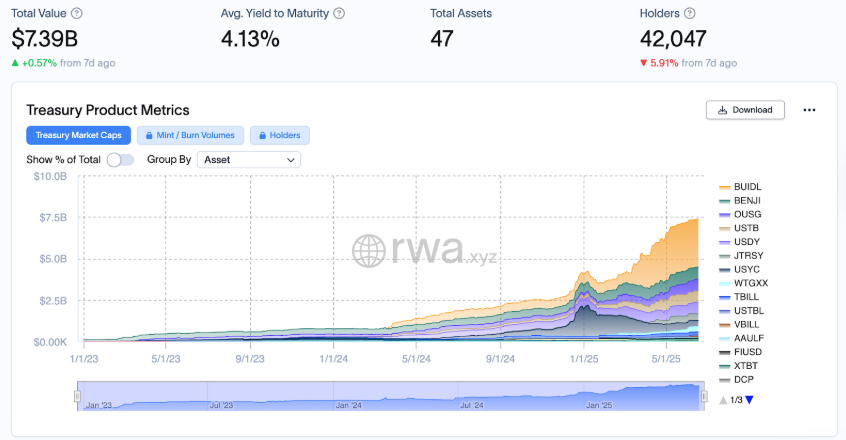
Task: Click the 4.13% yield value
Action: pyautogui.click(x=250, y=39)
